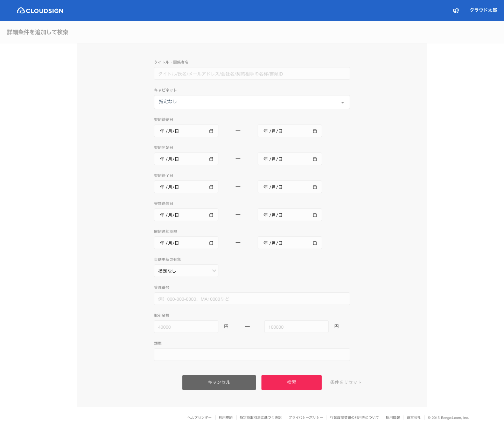Click the CloudSign logo
The image size is (504, 428).
click(x=40, y=10)
